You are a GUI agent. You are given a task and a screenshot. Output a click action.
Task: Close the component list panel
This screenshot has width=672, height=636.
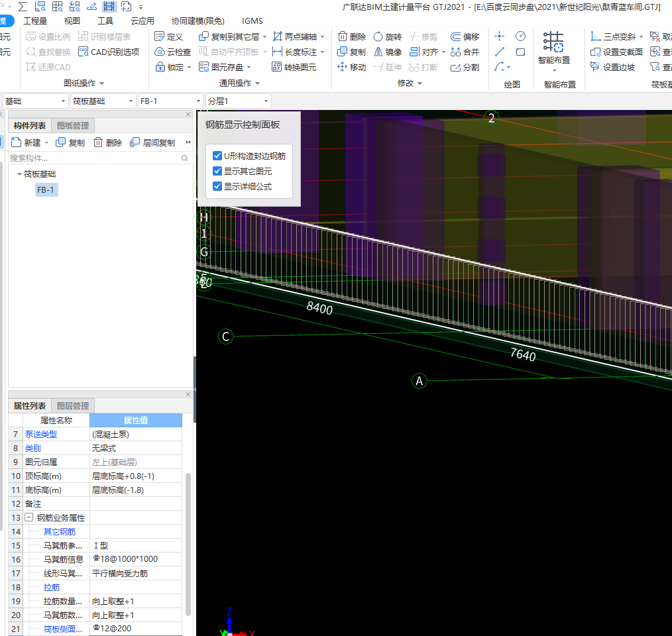[188, 114]
